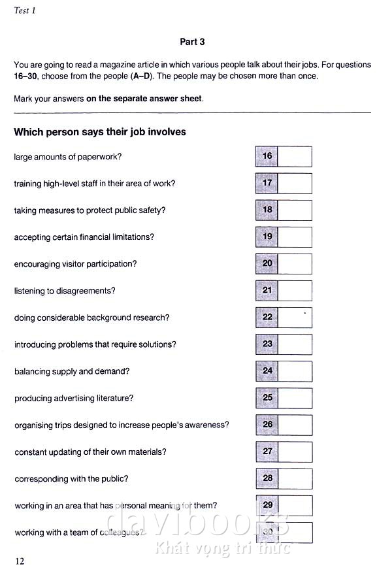Viewport: 392px width, 577px height.
Task: Click the 'large amounts of paperwork?' question
Action: tap(68, 157)
